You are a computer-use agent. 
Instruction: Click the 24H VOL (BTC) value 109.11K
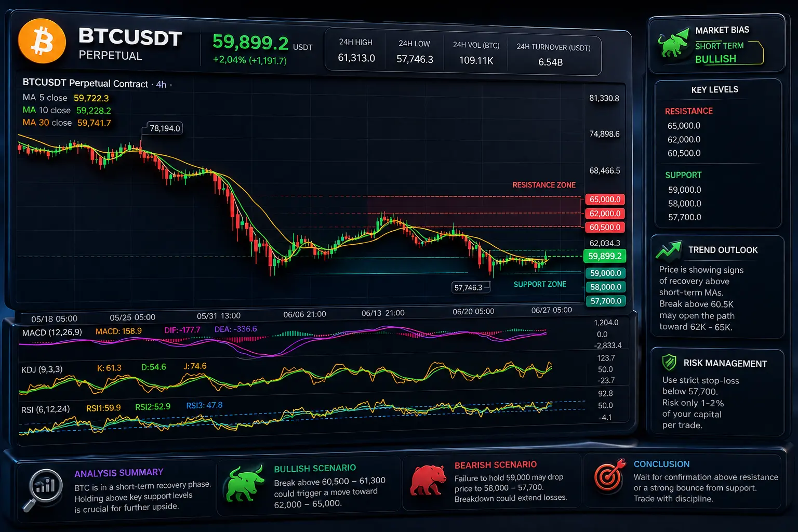point(476,60)
